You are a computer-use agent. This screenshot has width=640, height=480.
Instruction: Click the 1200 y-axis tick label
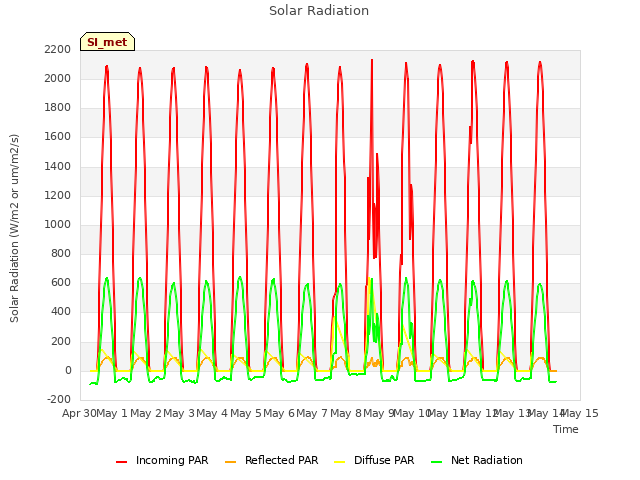pyautogui.click(x=58, y=196)
